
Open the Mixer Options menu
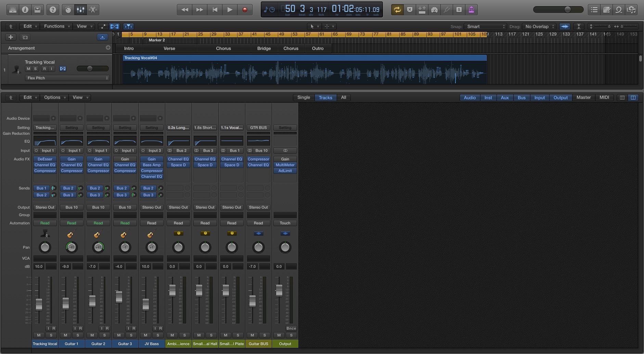point(54,97)
